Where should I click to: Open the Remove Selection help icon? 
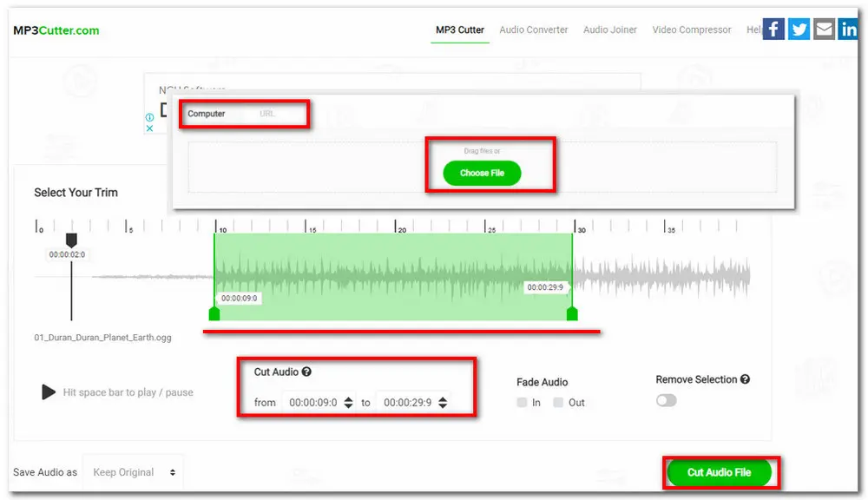(745, 379)
